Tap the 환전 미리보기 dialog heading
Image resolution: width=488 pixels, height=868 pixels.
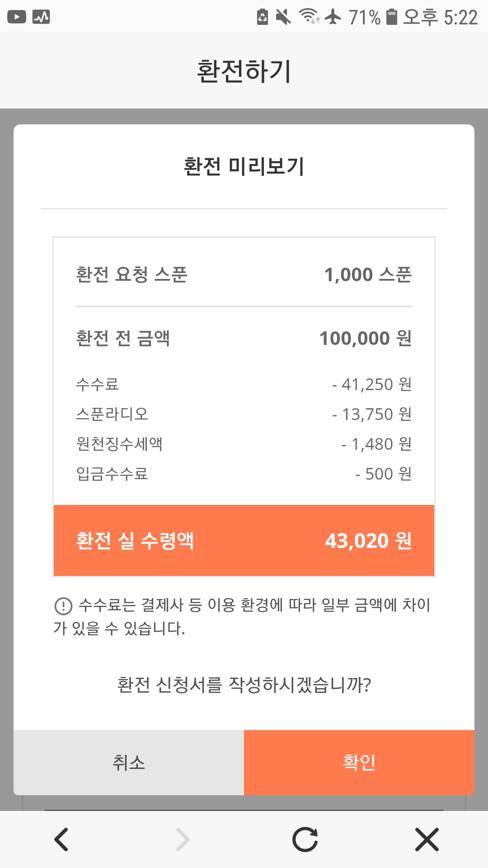click(x=244, y=166)
